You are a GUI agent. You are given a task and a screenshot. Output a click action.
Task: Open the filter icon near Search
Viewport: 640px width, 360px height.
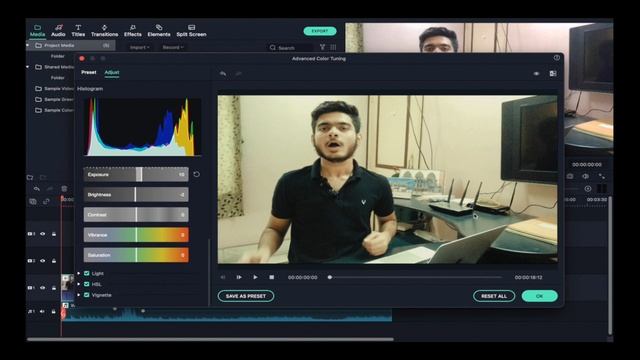pos(322,47)
